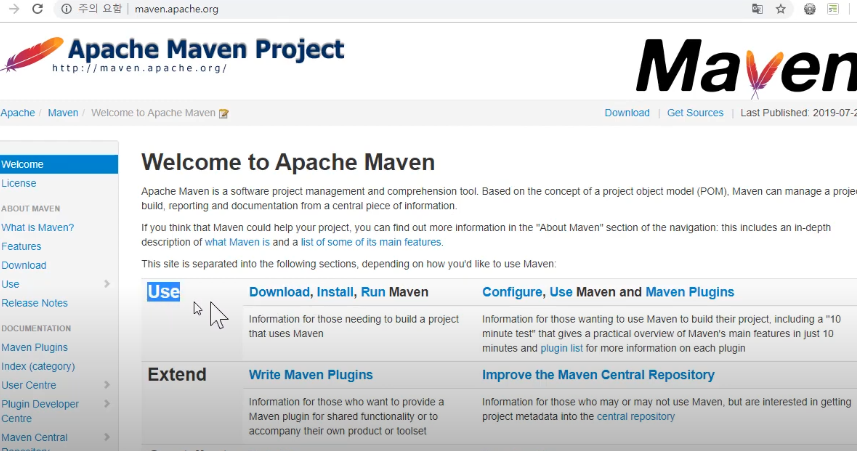Open Features in the sidebar
Viewport: 857px width, 451px height.
tap(21, 247)
